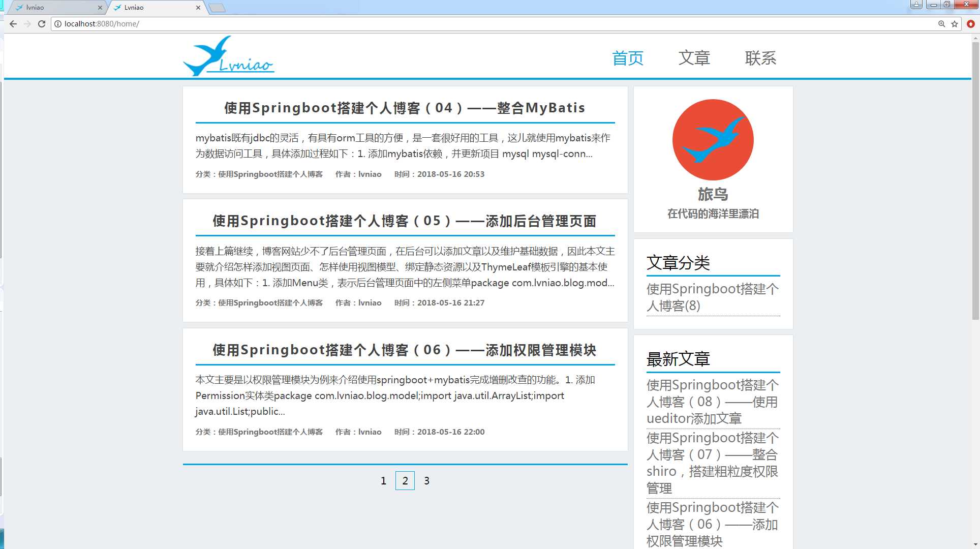Screen dimensions: 980x549
Task: Click the article 04 excerpt starting mybatis既有jdbc的灵活
Action: [403, 146]
